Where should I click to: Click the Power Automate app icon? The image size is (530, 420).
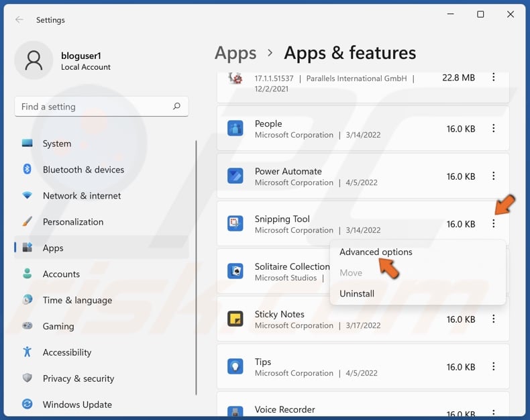click(x=235, y=176)
